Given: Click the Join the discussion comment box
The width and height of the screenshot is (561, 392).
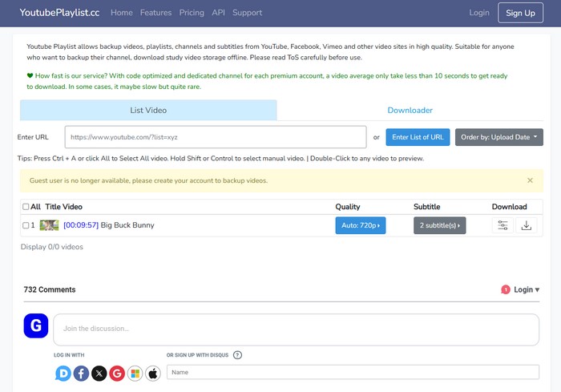Looking at the screenshot, I should [296, 329].
